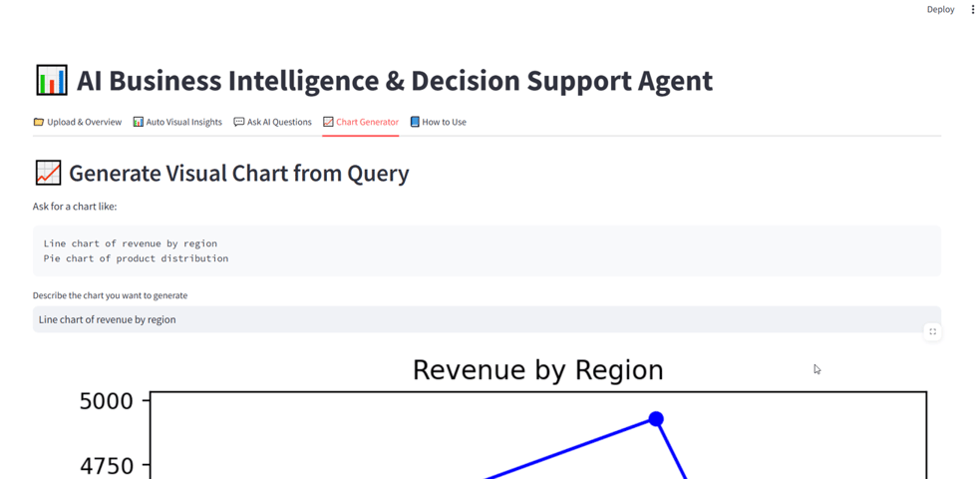This screenshot has height=479, width=980.
Task: Click the bar chart emoji beside main title
Action: pyautogui.click(x=51, y=81)
